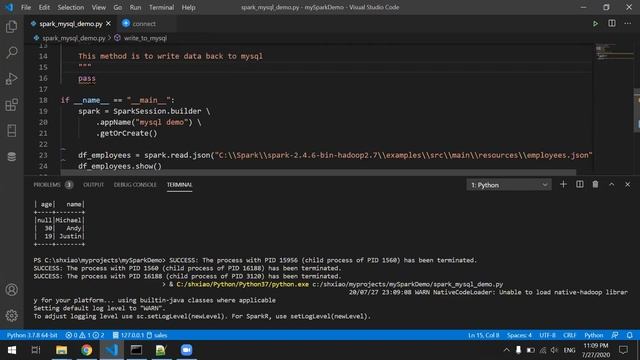Switch to the Debug Console tab
640x360 pixels.
[x=135, y=185]
